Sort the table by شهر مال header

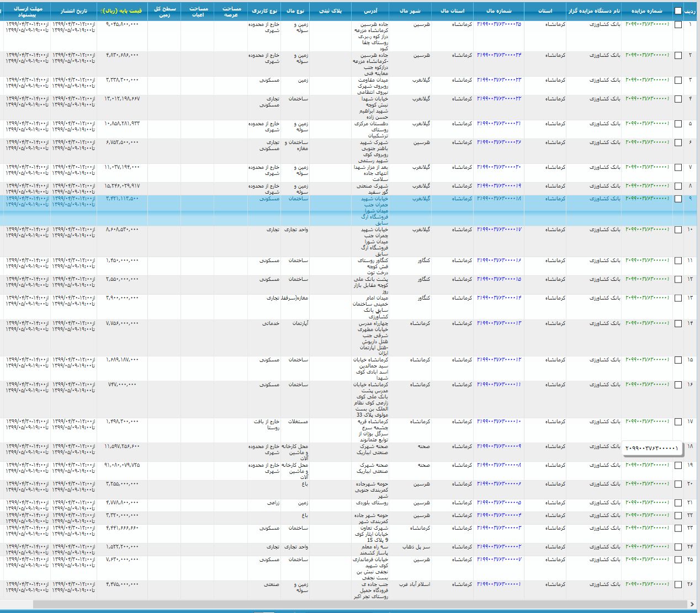[410, 10]
